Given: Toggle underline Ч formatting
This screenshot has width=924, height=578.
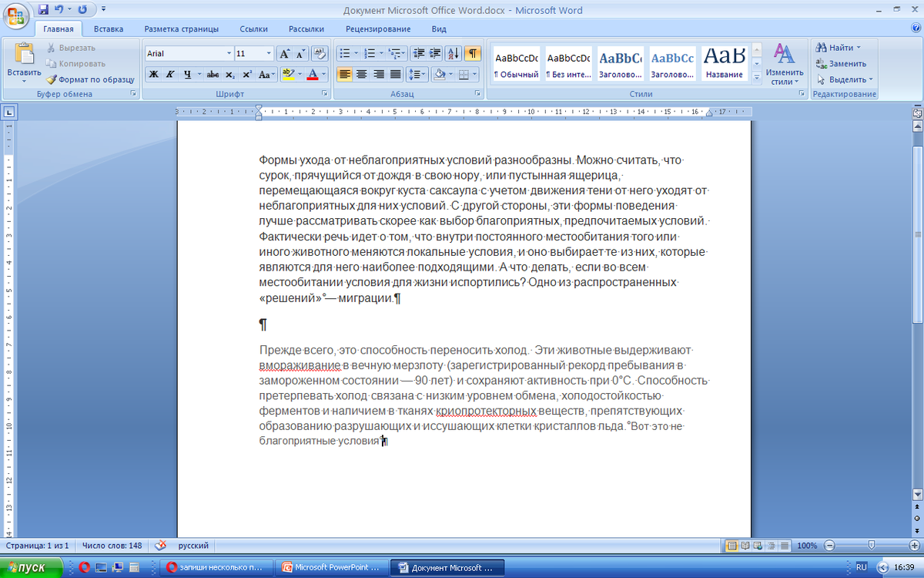Looking at the screenshot, I should click(187, 75).
